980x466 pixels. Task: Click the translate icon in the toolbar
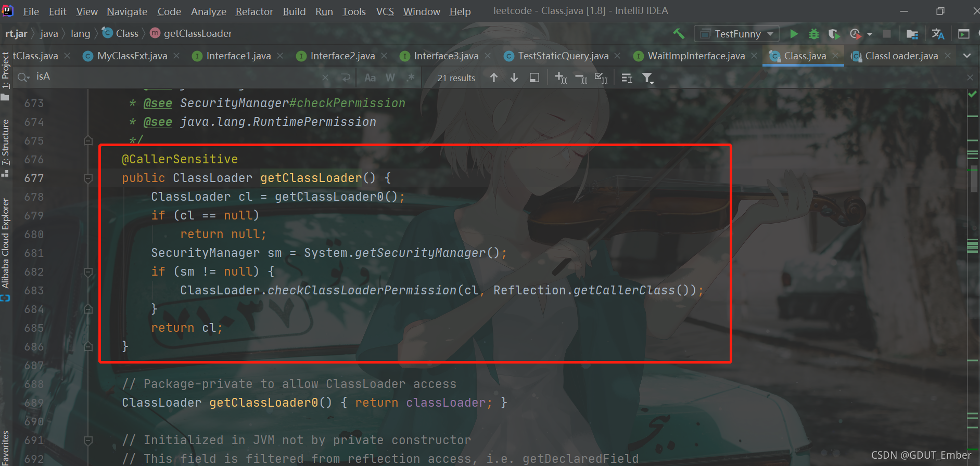pos(938,34)
